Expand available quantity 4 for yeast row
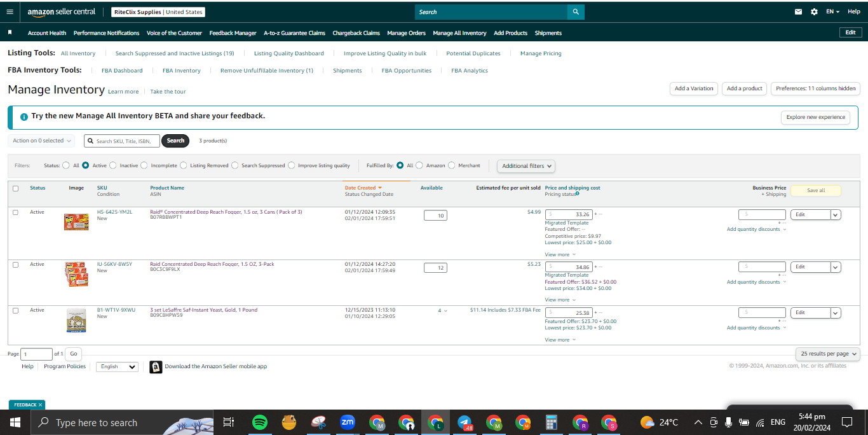Viewport: 868px width, 435px height. point(442,310)
